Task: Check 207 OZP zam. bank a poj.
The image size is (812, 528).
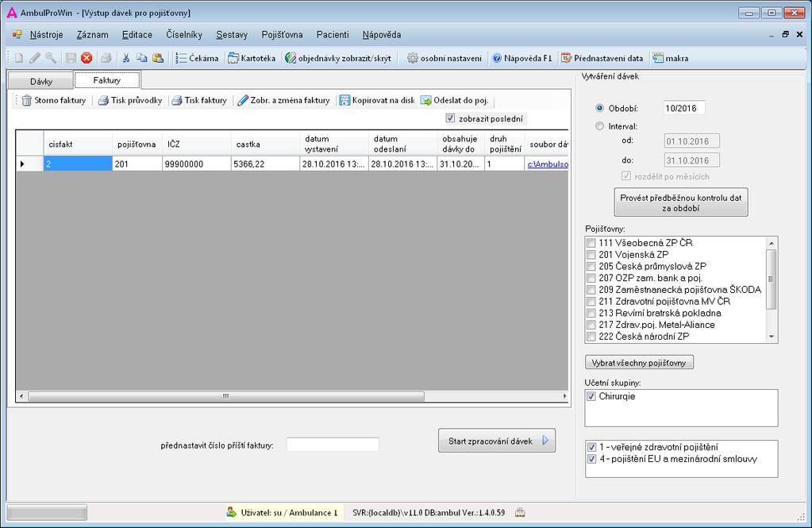Action: (591, 278)
